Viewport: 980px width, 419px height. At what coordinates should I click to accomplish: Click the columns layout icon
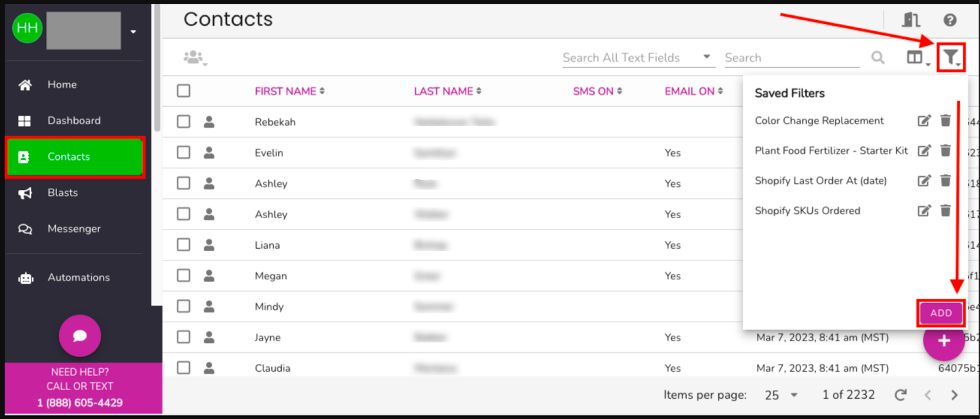[917, 58]
